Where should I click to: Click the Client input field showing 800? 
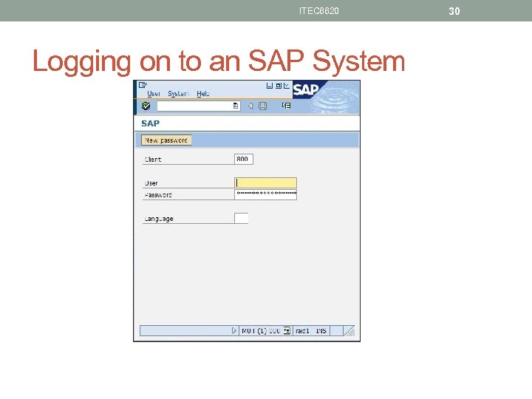tap(244, 159)
